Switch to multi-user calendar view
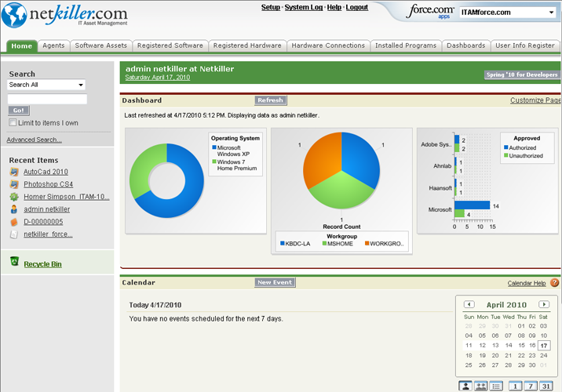This screenshot has height=392, width=562. (480, 386)
